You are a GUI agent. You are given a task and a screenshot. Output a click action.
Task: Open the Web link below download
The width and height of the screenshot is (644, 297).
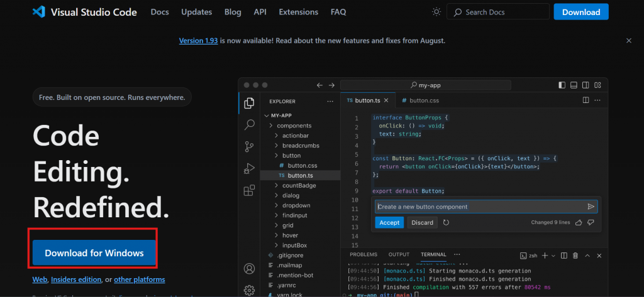[x=40, y=279]
